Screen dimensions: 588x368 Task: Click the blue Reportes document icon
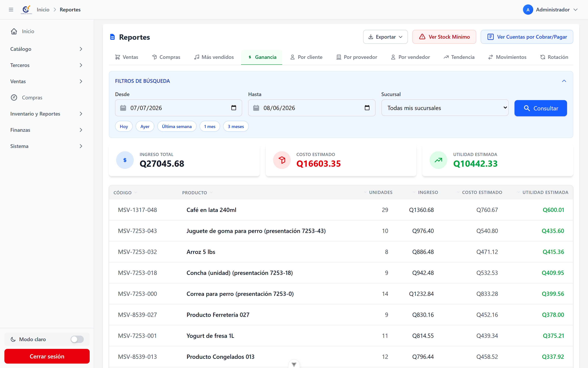pos(112,37)
